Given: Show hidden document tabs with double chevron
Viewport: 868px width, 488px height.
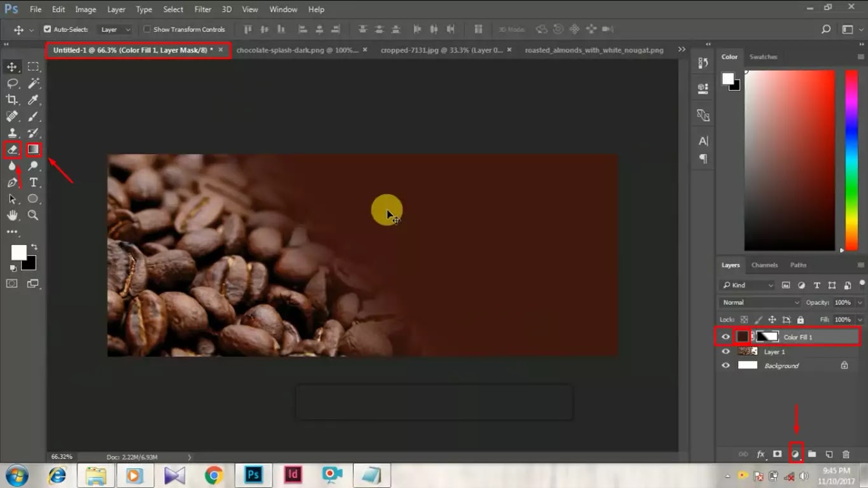Looking at the screenshot, I should point(682,50).
